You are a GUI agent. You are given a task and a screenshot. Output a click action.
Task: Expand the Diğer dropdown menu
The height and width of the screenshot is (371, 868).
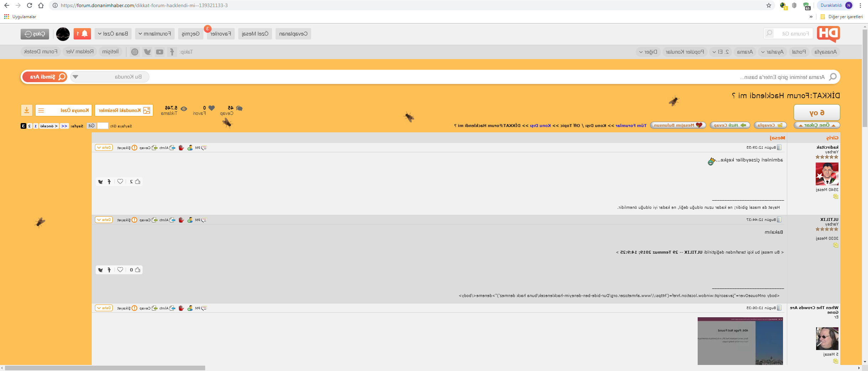click(648, 52)
